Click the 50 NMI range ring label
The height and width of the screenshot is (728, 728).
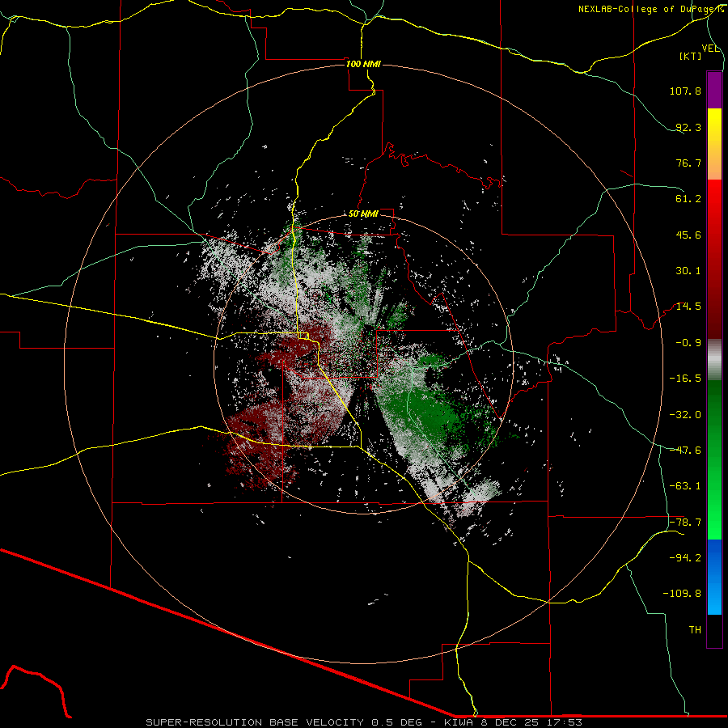363,214
